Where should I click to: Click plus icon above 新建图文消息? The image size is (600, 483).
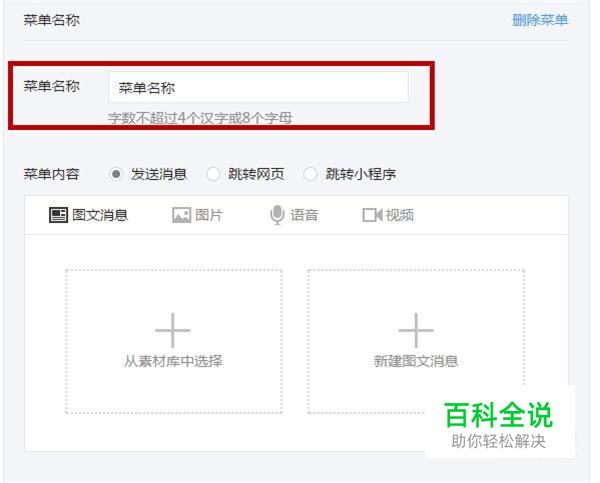(416, 331)
